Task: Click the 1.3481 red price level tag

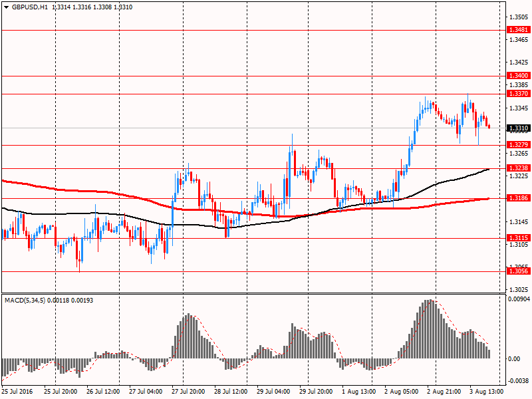Action: 518,31
